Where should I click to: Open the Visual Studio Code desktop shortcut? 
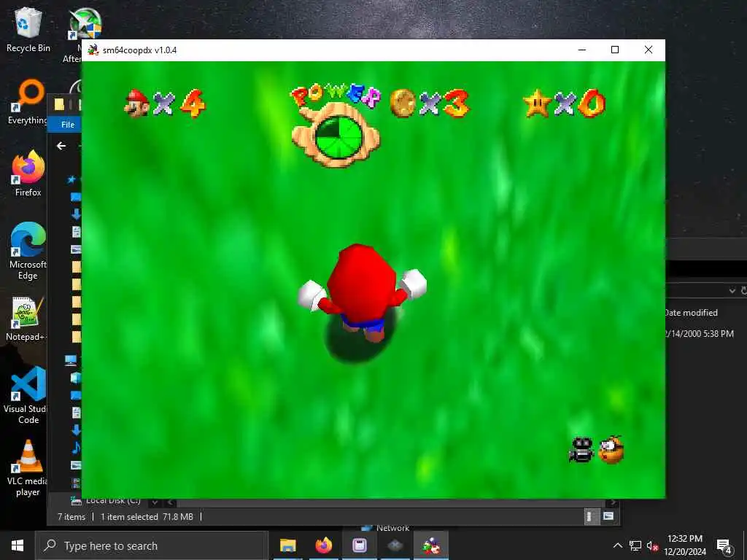coord(28,395)
